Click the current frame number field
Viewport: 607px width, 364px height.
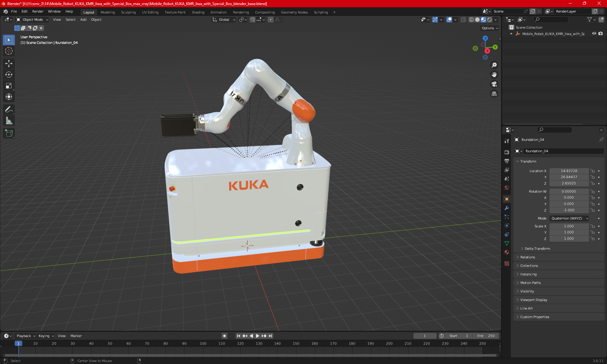tap(425, 336)
